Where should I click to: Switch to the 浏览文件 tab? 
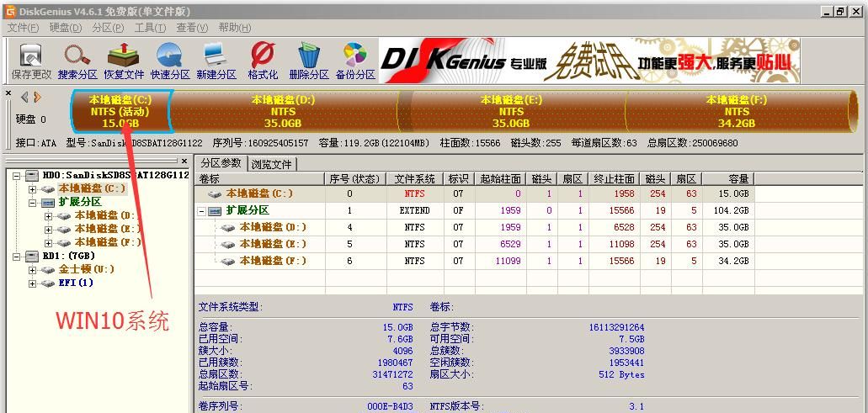[271, 164]
